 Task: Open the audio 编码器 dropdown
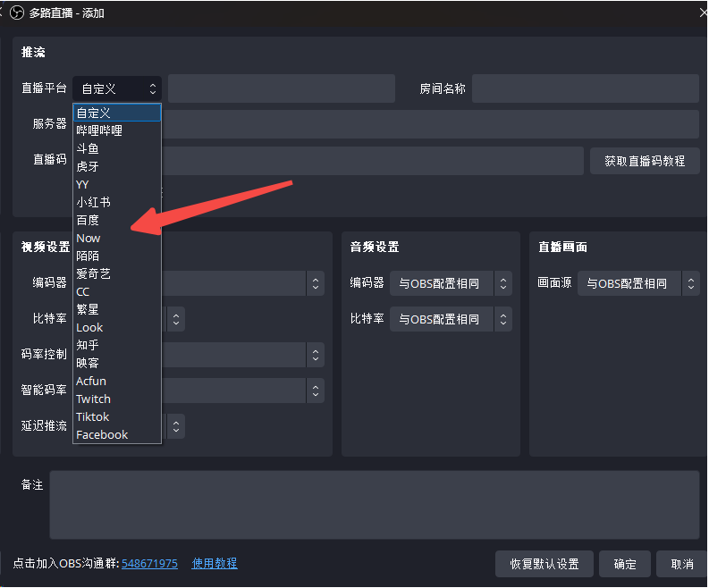pyautogui.click(x=451, y=283)
